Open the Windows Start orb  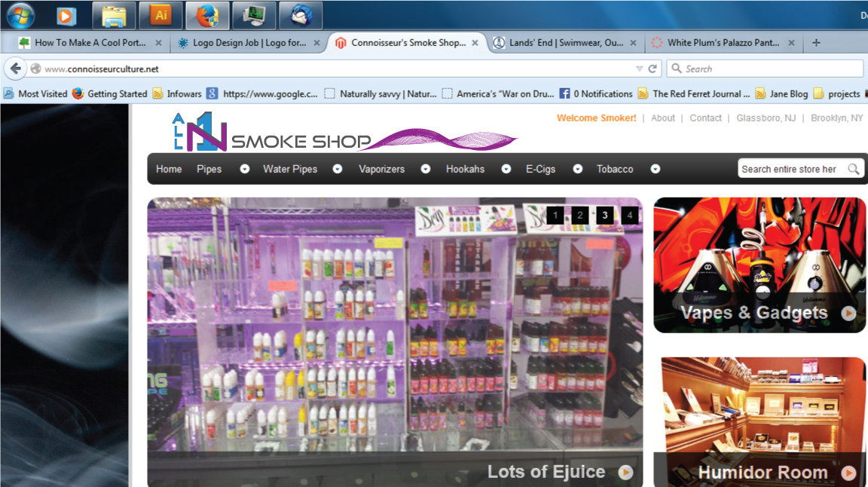click(x=20, y=15)
